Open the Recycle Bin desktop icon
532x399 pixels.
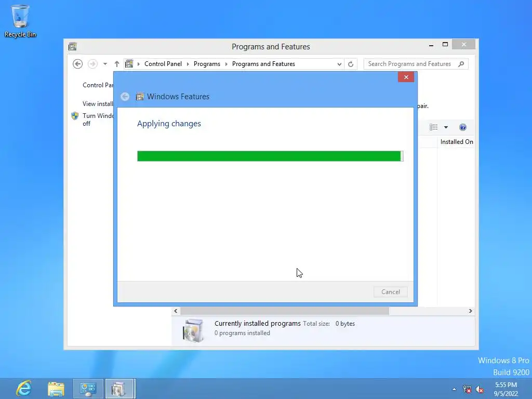pyautogui.click(x=20, y=20)
